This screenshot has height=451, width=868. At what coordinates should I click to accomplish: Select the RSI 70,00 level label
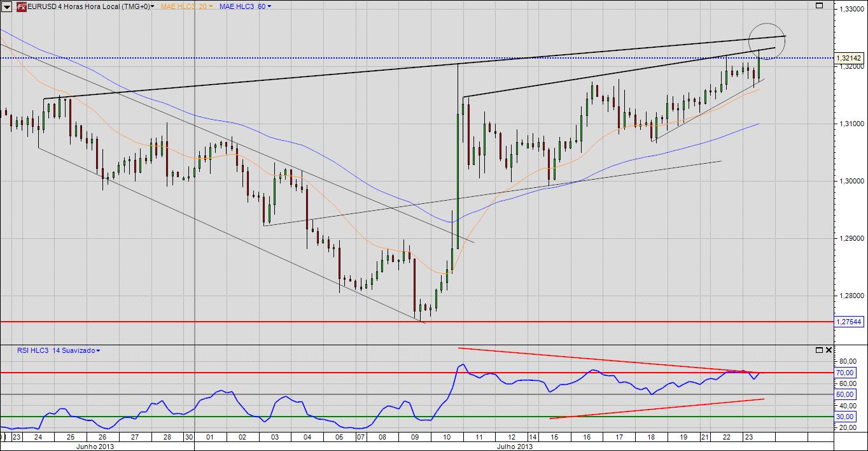(x=844, y=373)
